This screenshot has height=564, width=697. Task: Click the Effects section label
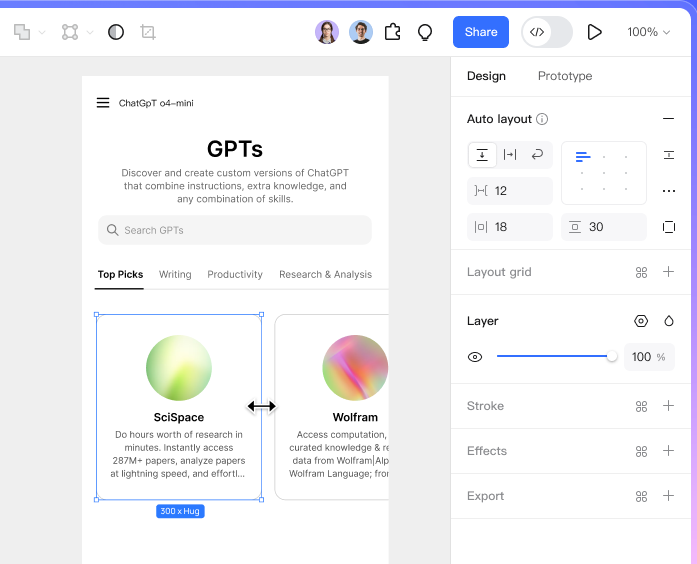pos(487,451)
